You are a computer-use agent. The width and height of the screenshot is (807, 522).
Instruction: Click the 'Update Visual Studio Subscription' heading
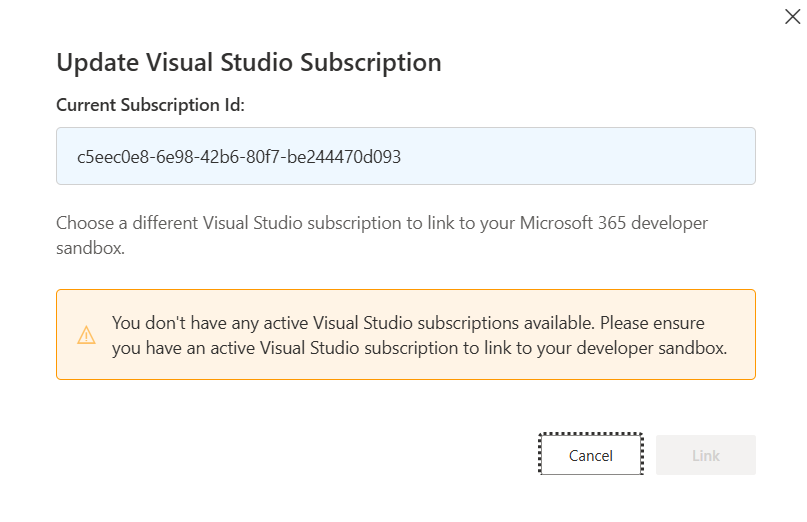(249, 63)
